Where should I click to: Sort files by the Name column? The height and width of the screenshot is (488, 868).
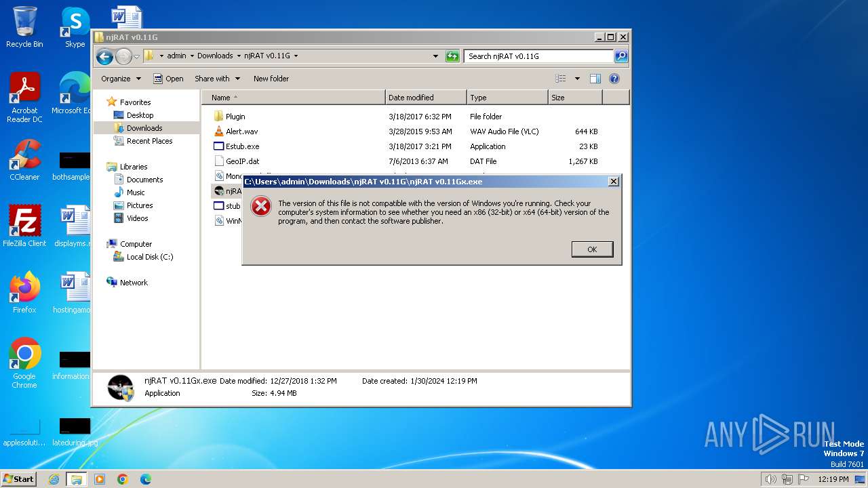tap(294, 98)
